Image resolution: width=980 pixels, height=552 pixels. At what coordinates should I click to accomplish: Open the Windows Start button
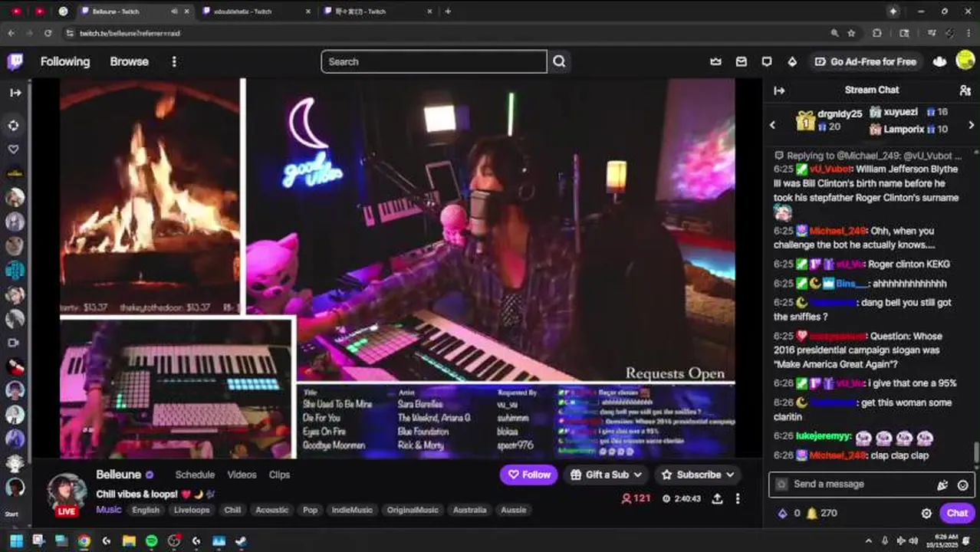click(x=16, y=540)
